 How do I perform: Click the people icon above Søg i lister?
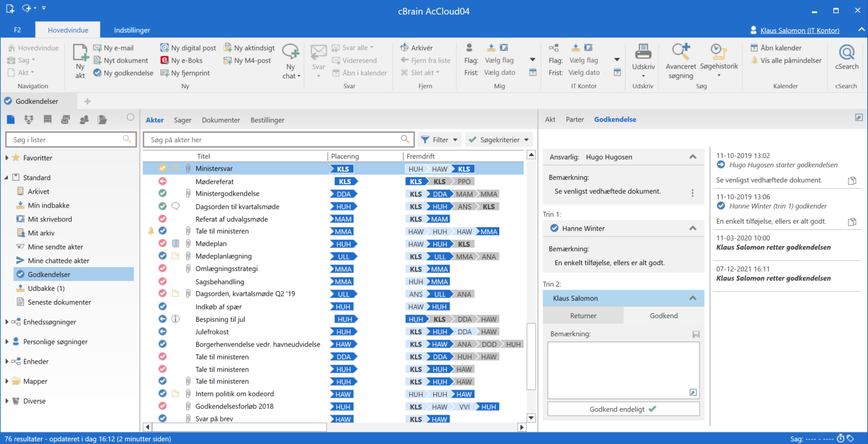(84, 119)
